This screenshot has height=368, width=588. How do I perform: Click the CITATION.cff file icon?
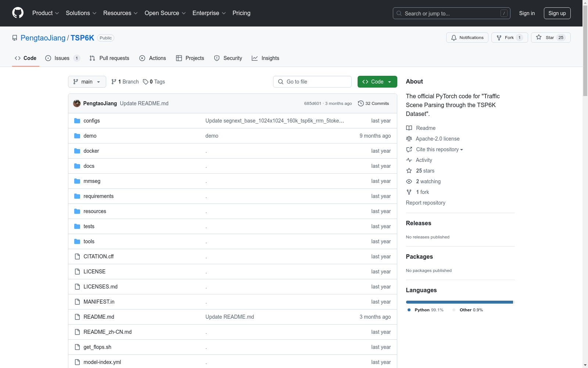click(x=77, y=256)
